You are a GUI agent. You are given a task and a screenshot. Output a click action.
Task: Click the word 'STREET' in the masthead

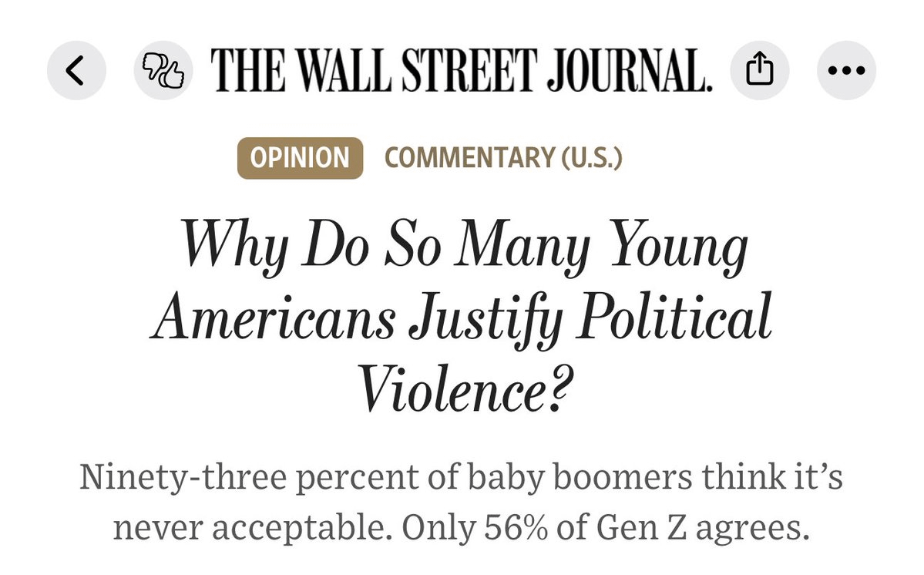469,70
